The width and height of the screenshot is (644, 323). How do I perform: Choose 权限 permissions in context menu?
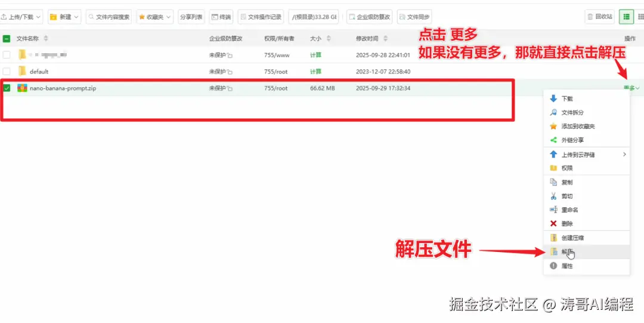click(x=587, y=168)
